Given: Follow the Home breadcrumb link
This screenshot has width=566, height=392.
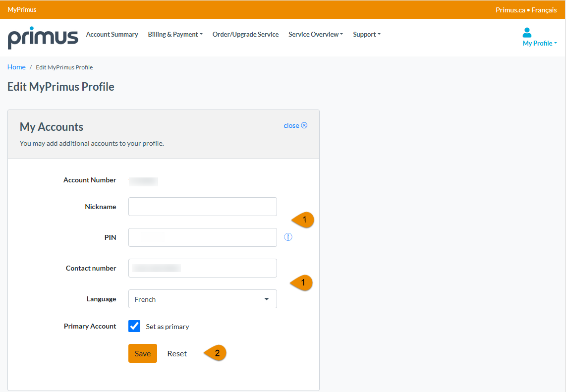Looking at the screenshot, I should pos(16,67).
